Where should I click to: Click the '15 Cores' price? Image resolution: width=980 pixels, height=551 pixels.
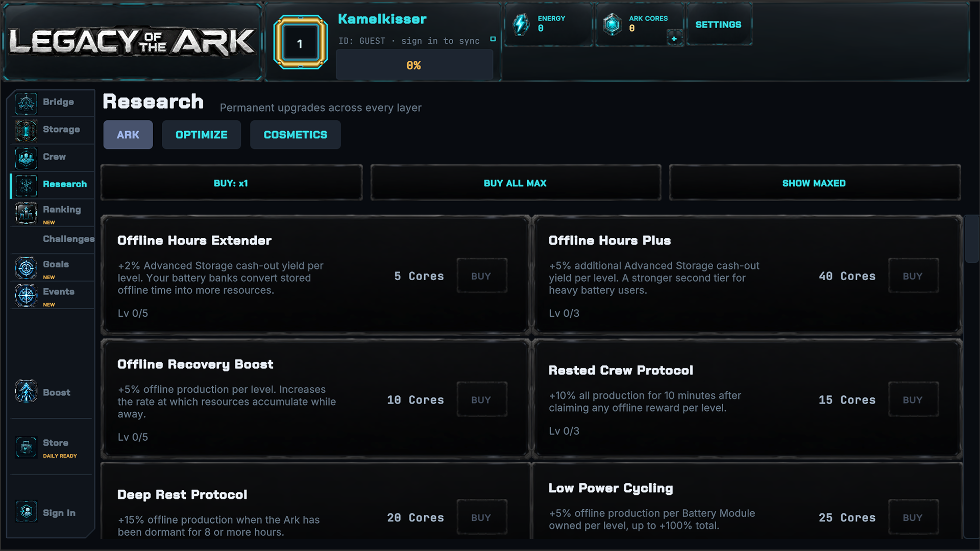point(847,400)
